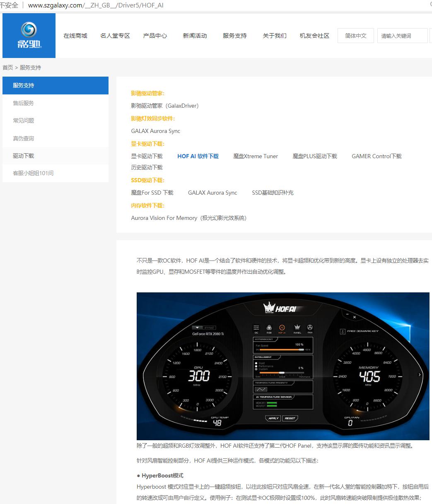Click the MEMORY 405 MHz gauge readout

369,376
